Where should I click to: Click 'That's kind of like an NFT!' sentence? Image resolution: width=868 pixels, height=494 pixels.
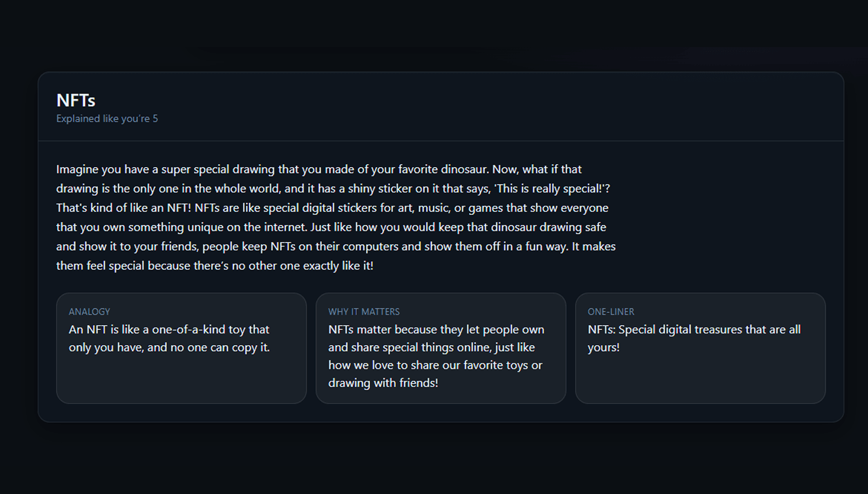point(124,208)
